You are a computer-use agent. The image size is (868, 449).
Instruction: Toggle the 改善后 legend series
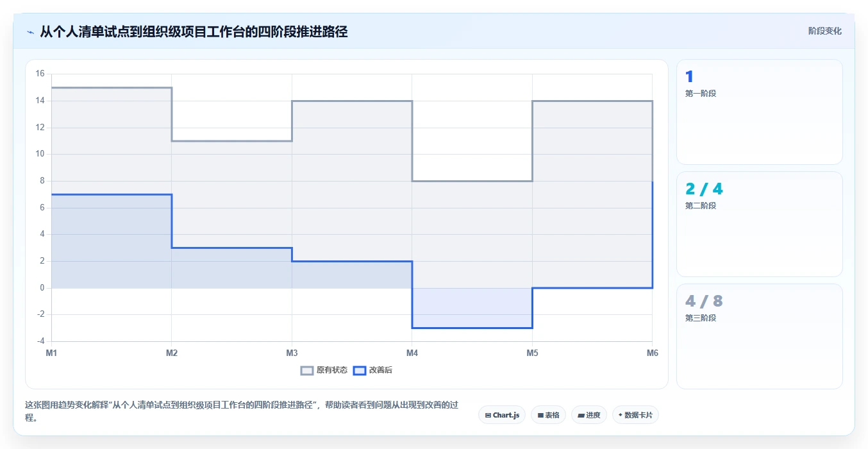pos(372,370)
